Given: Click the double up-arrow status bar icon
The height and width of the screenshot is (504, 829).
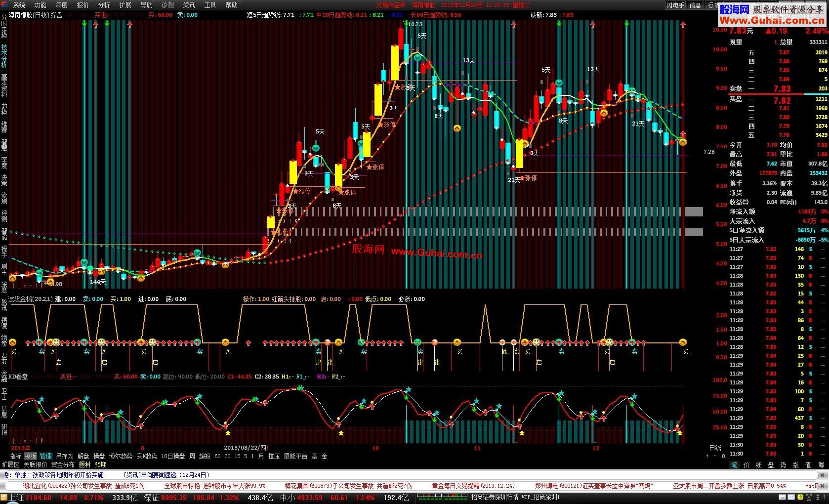Looking at the screenshot, I should point(818,497).
